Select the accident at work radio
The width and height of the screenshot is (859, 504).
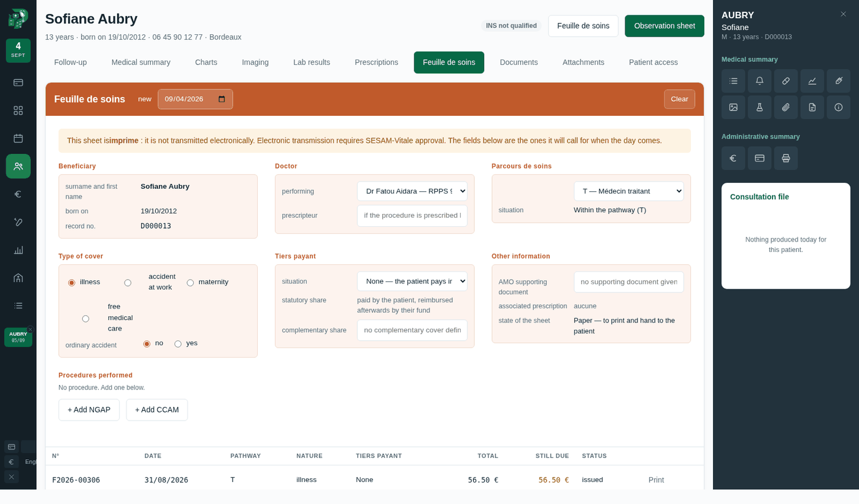128,283
